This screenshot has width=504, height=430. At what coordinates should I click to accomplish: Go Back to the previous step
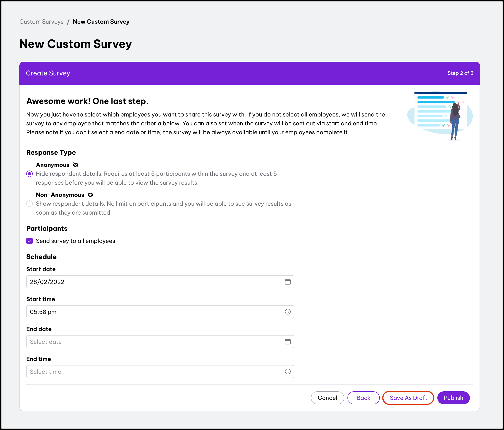click(363, 398)
